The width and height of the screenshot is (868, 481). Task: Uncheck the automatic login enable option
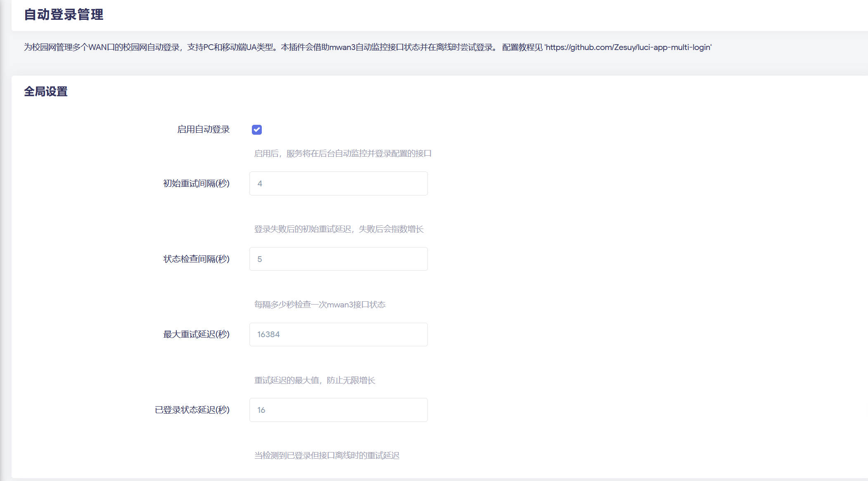pos(257,129)
